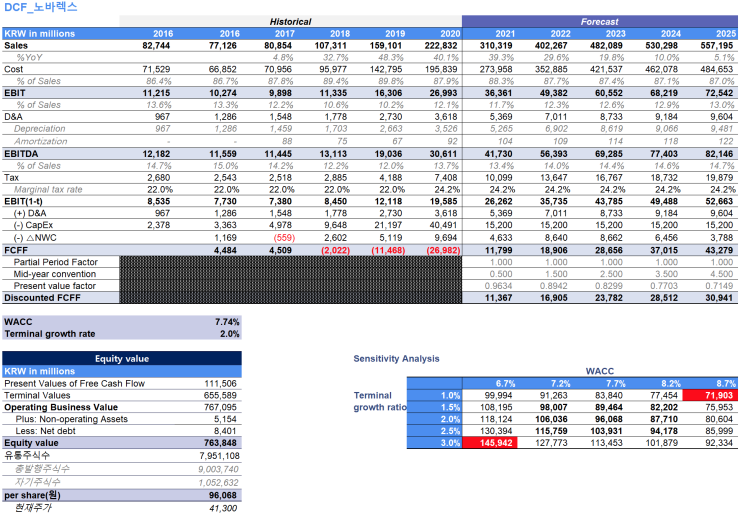
Task: Click EBIT value 36,361
Action: pos(501,93)
